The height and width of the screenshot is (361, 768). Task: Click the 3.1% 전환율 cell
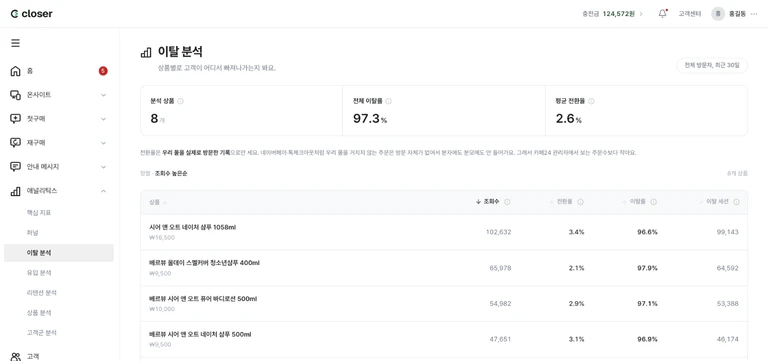(x=576, y=339)
